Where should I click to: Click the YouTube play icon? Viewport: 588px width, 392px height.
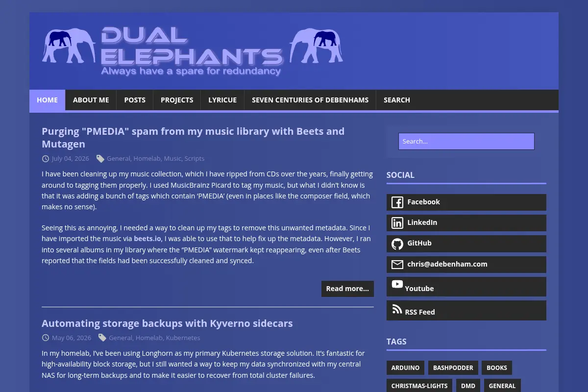tap(397, 284)
